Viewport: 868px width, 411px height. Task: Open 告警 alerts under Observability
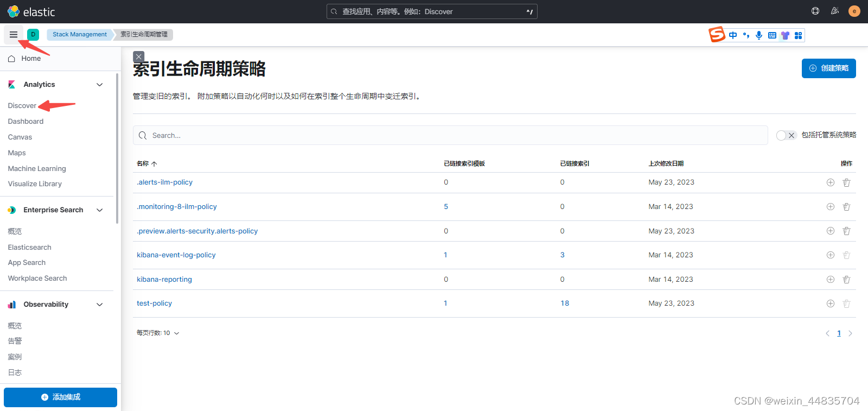point(15,342)
